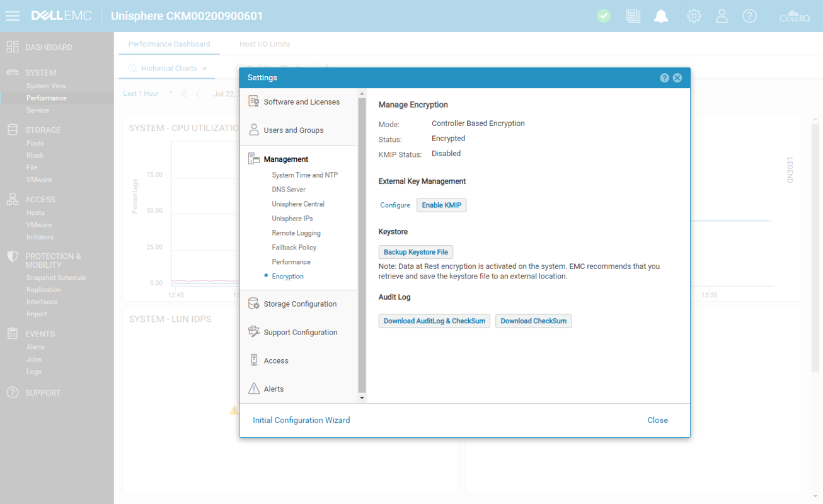Click Backup Keystore File button
823x504 pixels.
coord(416,252)
